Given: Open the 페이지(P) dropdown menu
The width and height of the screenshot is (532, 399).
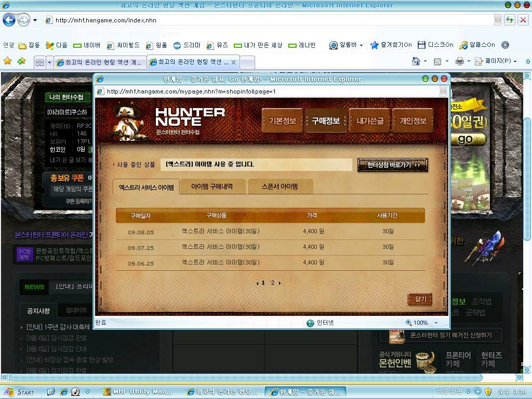Looking at the screenshot, I should click(x=501, y=61).
